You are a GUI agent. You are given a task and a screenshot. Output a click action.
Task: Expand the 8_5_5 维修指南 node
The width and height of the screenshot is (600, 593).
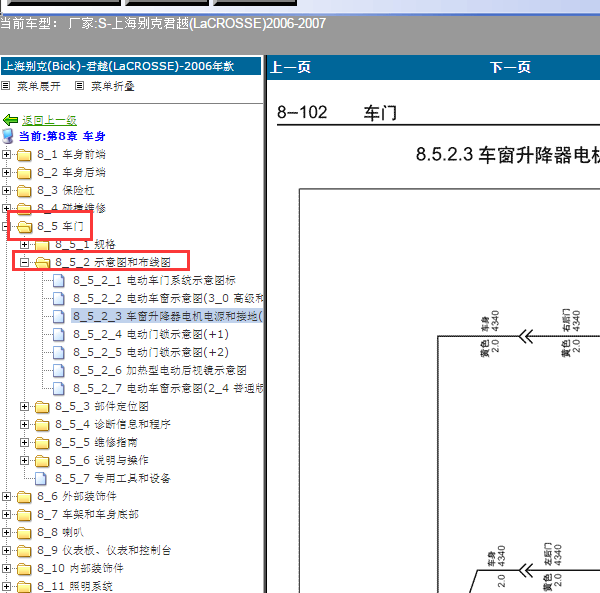coord(24,442)
